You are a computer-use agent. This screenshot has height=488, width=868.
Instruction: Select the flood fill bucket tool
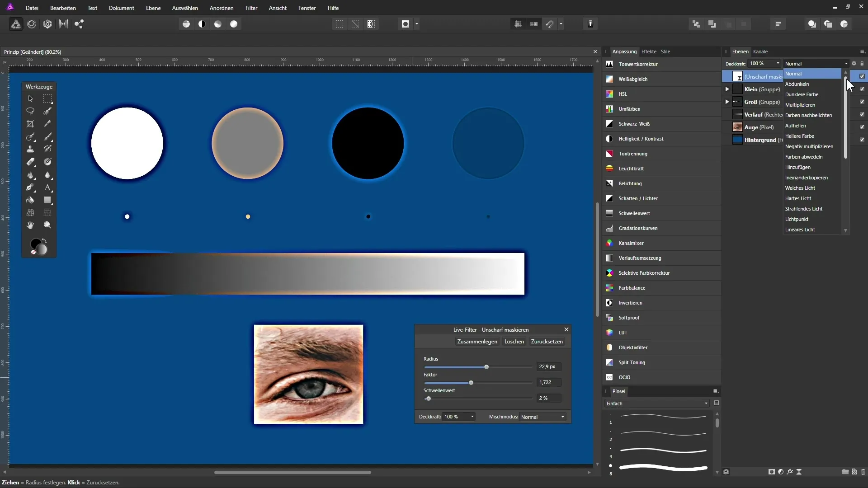(x=30, y=200)
